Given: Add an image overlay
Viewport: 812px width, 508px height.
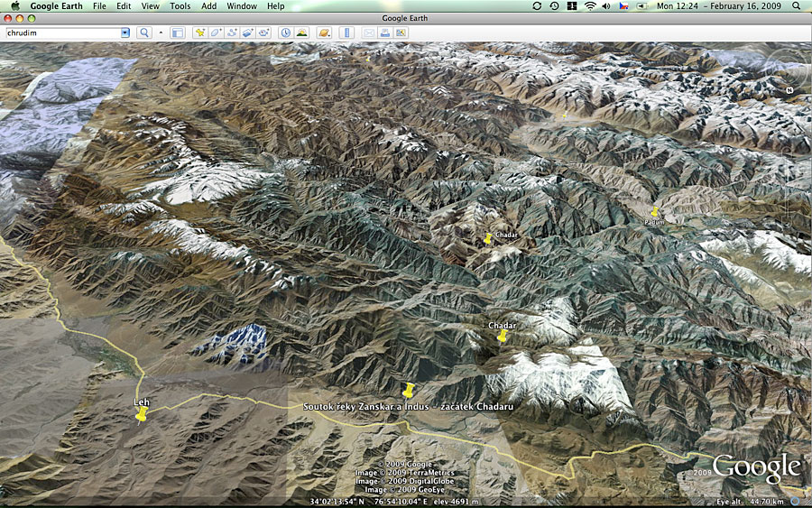Looking at the screenshot, I should pos(248,33).
